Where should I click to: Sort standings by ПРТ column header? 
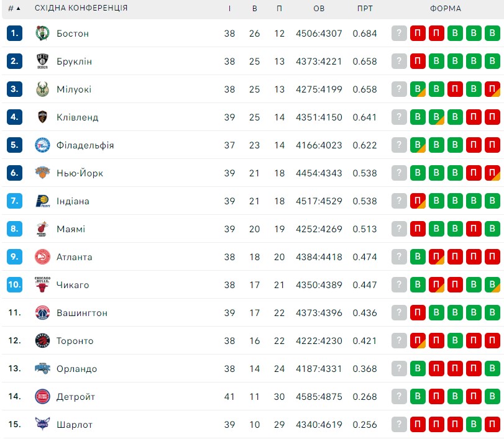click(365, 8)
